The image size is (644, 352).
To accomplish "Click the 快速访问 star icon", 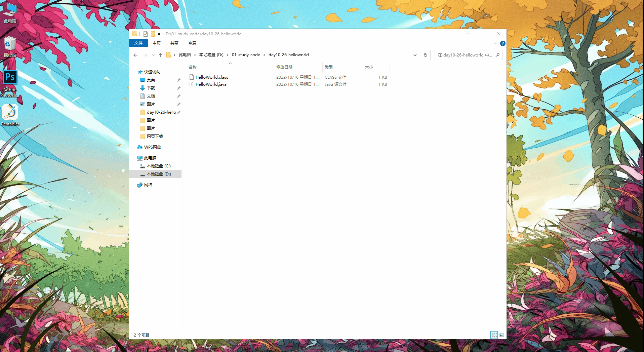I will pos(140,72).
